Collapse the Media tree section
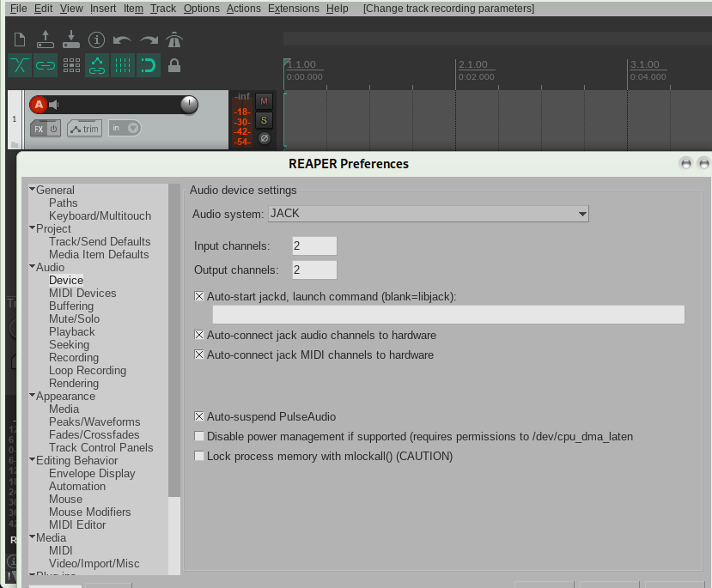Viewport: 712px width, 588px height. [33, 536]
